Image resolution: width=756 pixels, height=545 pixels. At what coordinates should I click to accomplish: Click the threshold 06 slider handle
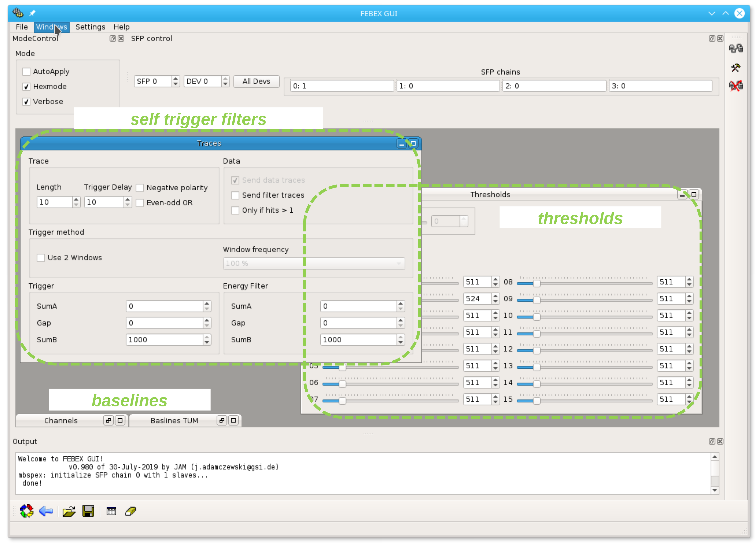click(342, 384)
